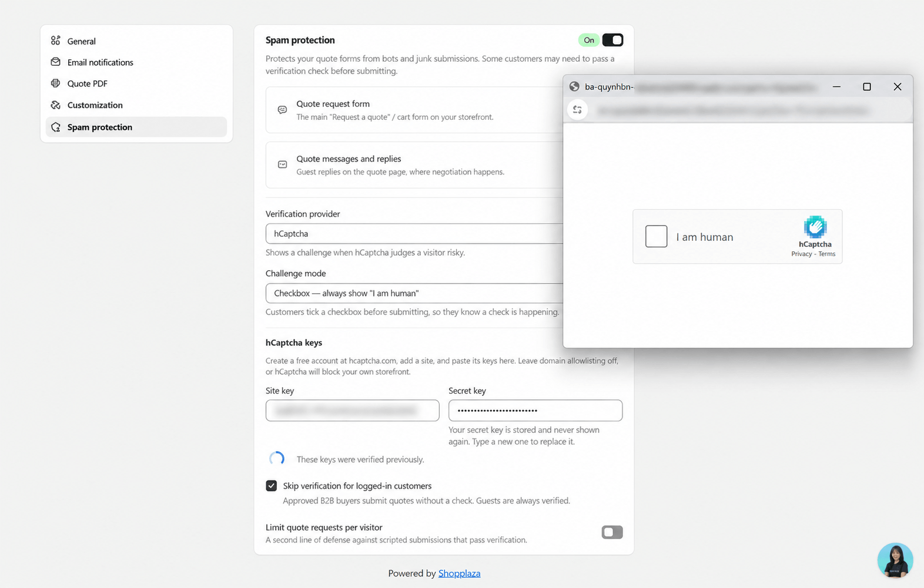Uncheck Skip verification for logged-in customers

(271, 486)
